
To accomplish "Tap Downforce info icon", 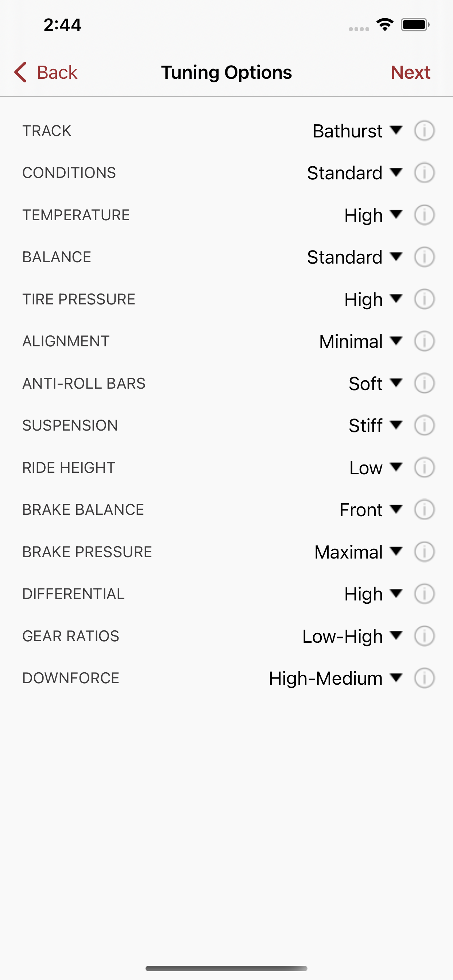I will [x=424, y=678].
